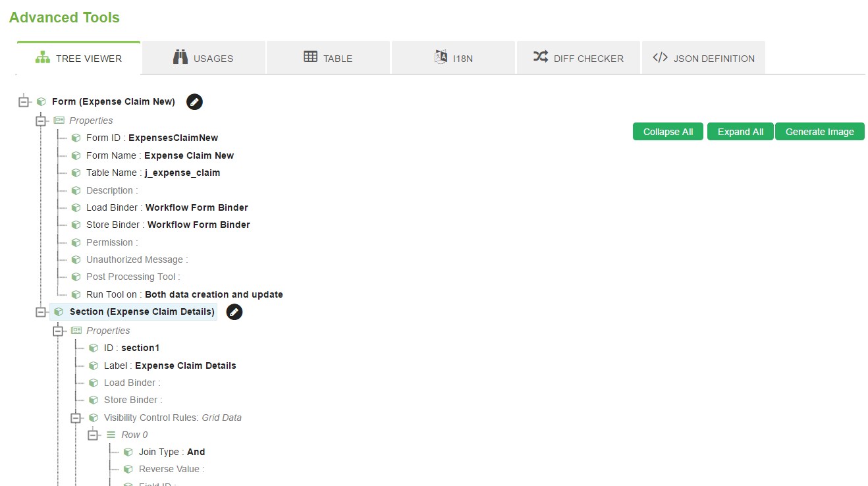Image resolution: width=868 pixels, height=486 pixels.
Task: Open the I18N tab
Action: coord(454,58)
